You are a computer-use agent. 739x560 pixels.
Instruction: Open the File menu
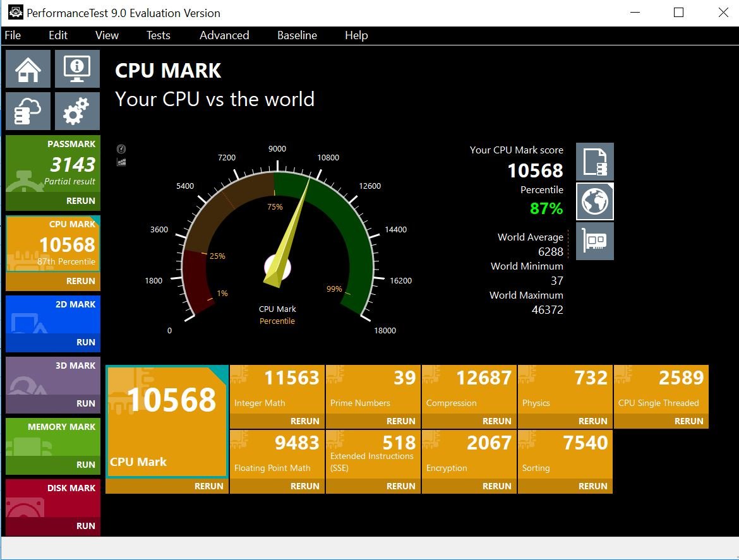(13, 35)
